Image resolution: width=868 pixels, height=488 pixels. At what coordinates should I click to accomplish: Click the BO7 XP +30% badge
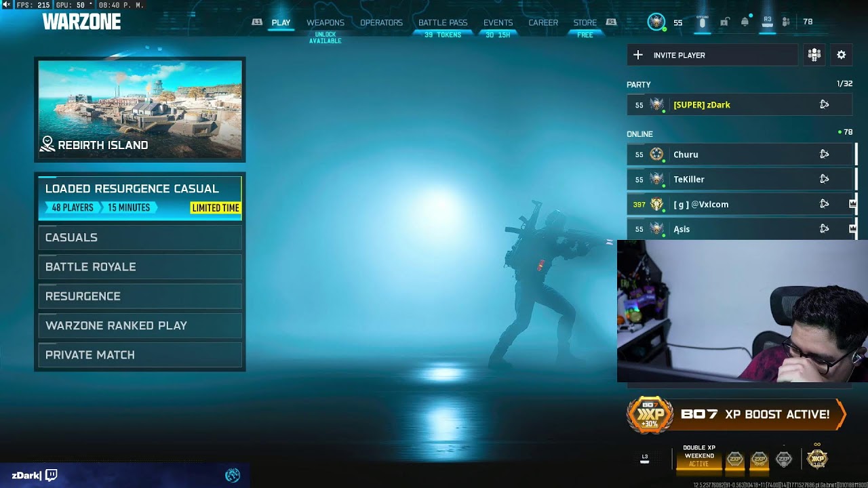coord(650,414)
